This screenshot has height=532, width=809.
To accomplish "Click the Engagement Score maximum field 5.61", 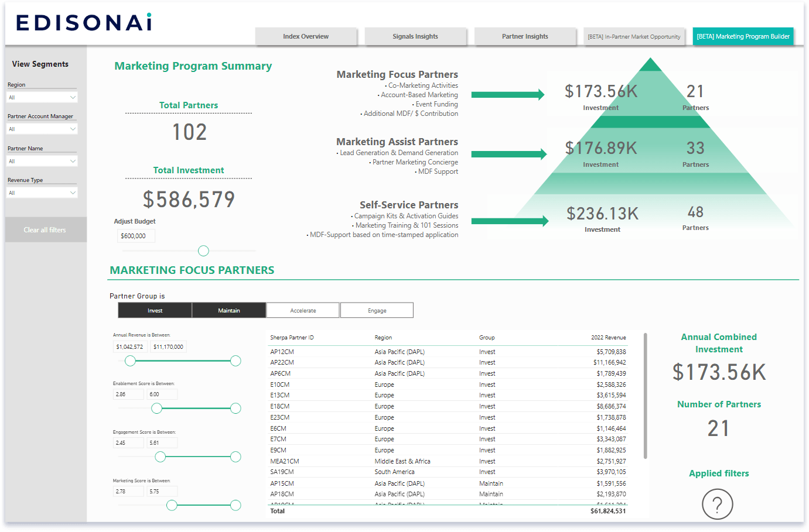I will tap(162, 443).
